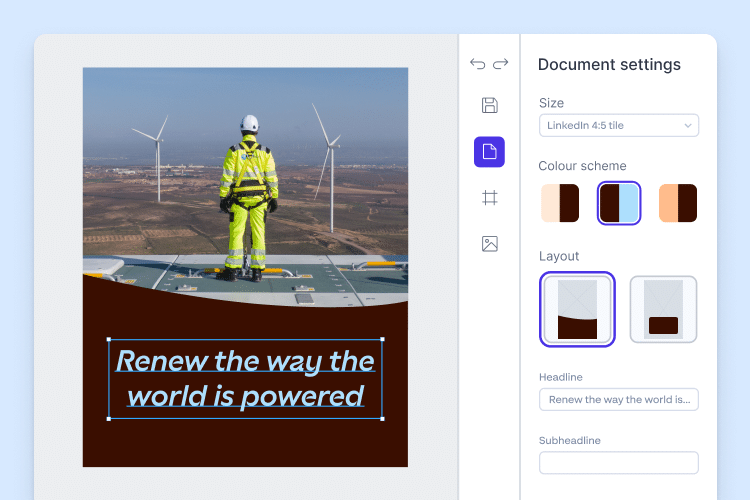Click the Colour scheme label
The width and height of the screenshot is (750, 500).
coord(582,166)
